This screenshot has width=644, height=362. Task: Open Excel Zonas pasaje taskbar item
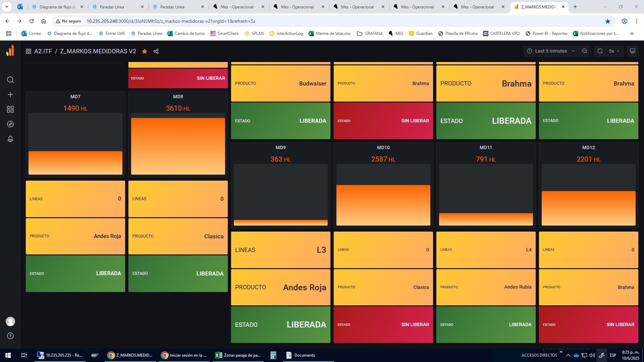pos(238,355)
